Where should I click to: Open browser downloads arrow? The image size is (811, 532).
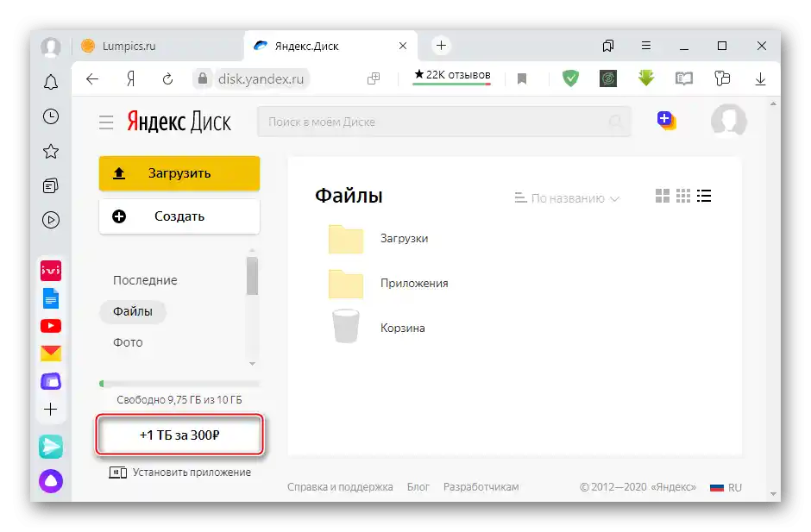[760, 79]
